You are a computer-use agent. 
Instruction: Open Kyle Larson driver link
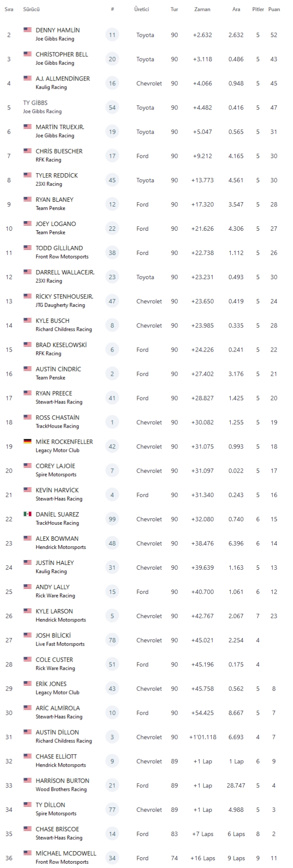click(x=54, y=611)
